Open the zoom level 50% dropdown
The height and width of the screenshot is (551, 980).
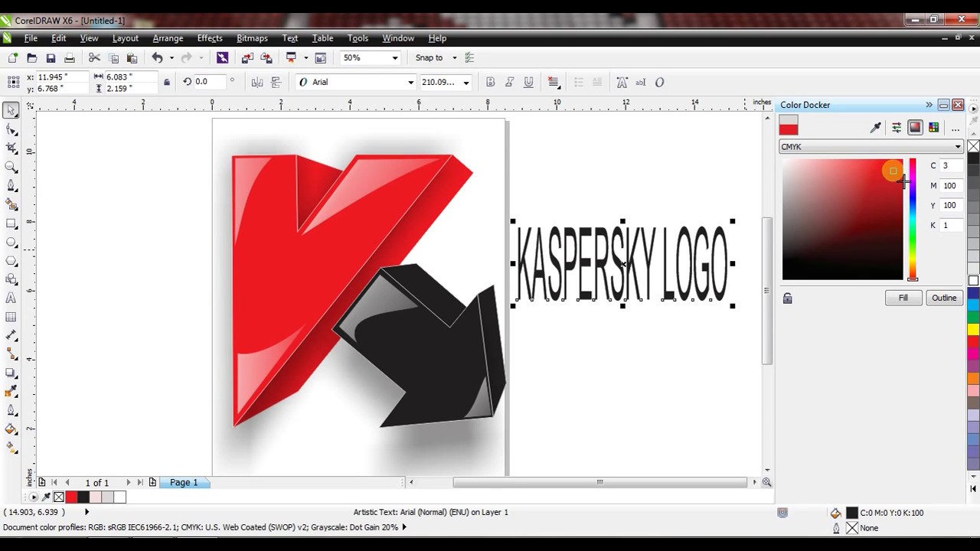pyautogui.click(x=395, y=57)
